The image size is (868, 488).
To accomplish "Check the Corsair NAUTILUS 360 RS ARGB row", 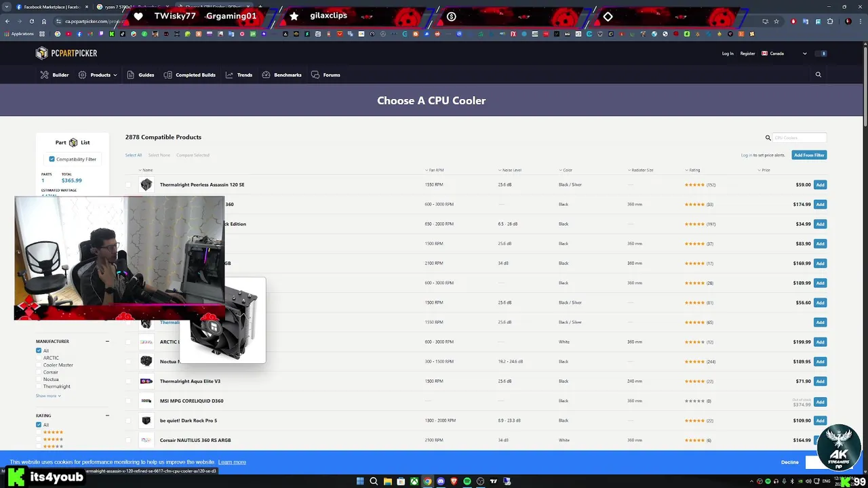I will tap(128, 441).
